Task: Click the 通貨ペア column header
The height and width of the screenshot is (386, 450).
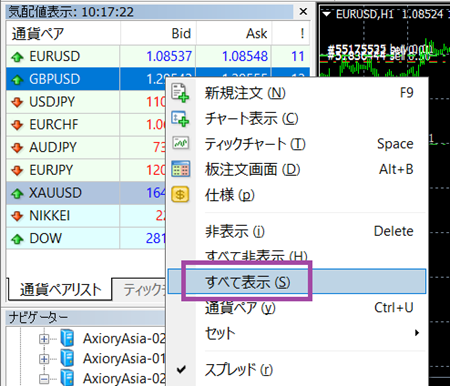Action: (x=63, y=34)
